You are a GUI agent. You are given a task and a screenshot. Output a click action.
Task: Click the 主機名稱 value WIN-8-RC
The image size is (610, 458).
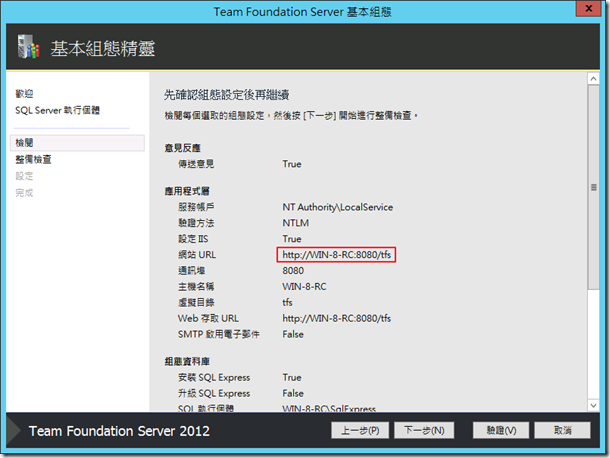coord(304,287)
